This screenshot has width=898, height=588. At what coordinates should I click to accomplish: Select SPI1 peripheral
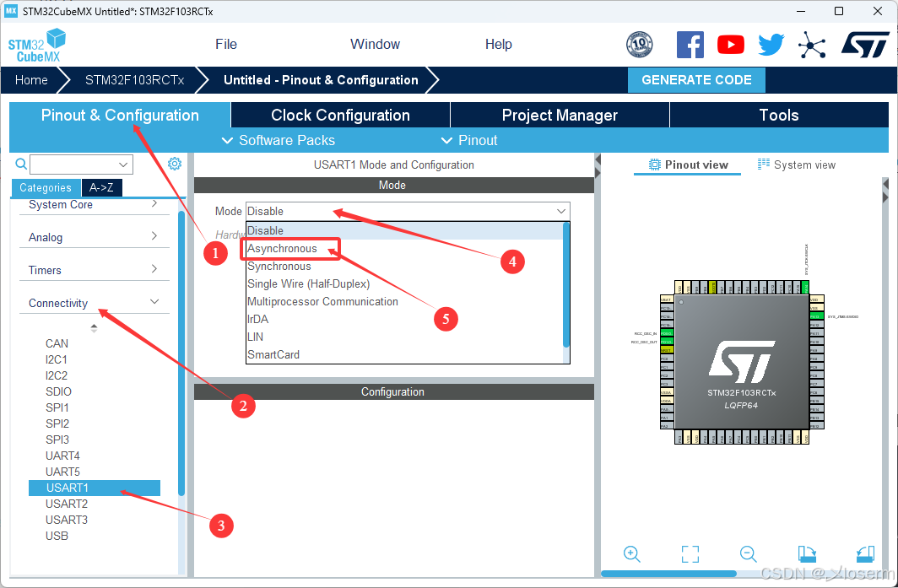(57, 407)
